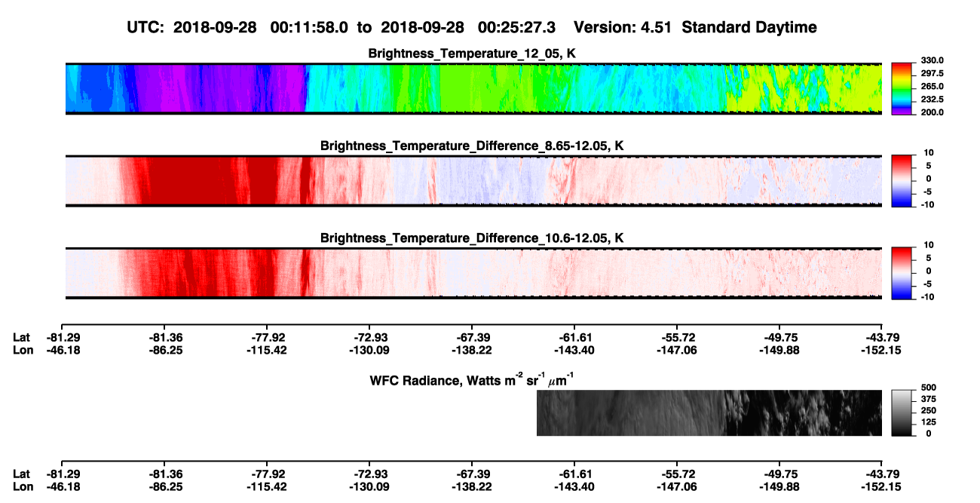Click the "200.0" colorbar minimum label
This screenshot has height=503, width=980.
click(933, 112)
